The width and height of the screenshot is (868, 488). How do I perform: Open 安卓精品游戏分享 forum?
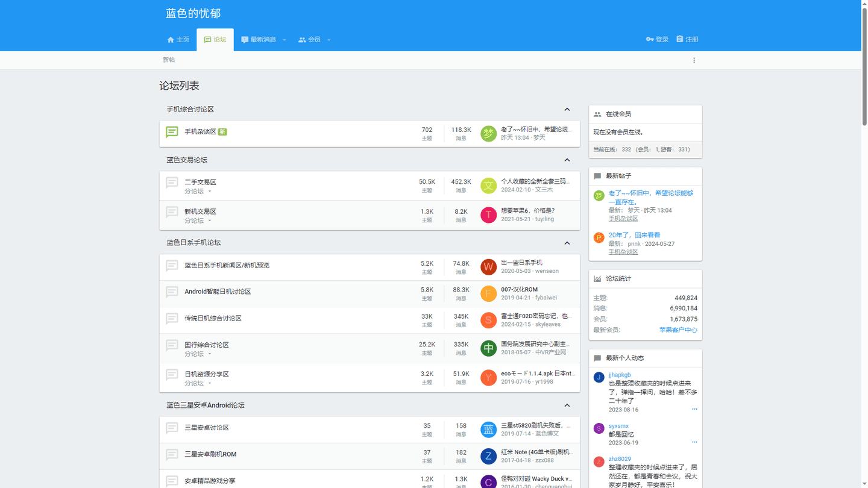[x=210, y=481]
